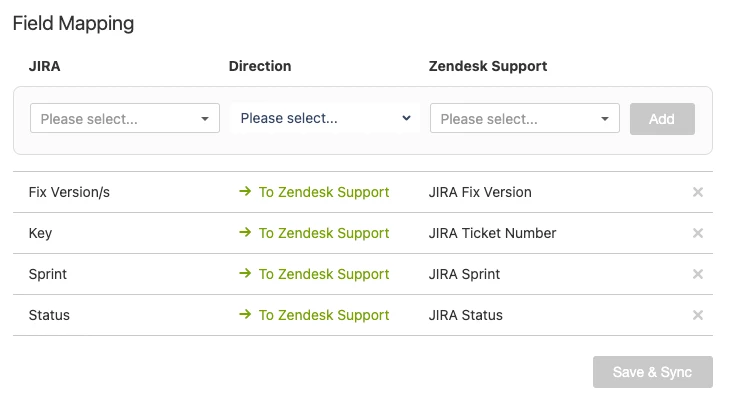The width and height of the screenshot is (755, 407).
Task: Click the direction arrow in the Status row
Action: coord(245,315)
